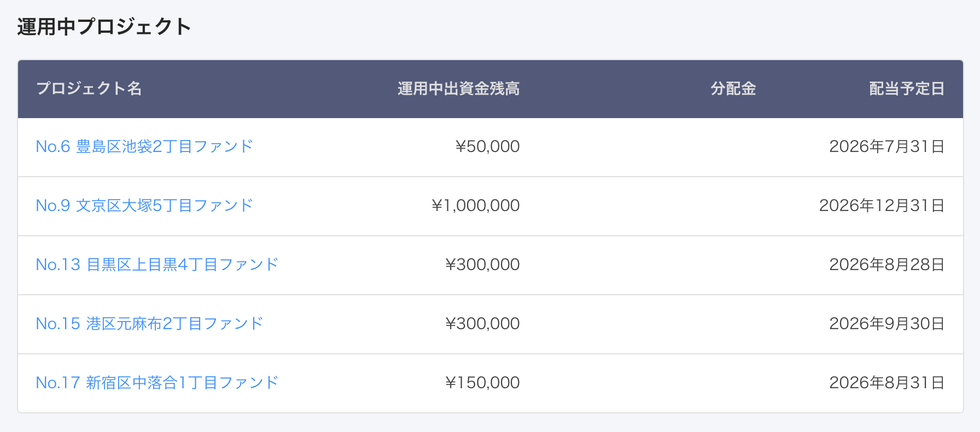
Task: Click the 配当予定日 column header
Action: click(x=907, y=89)
